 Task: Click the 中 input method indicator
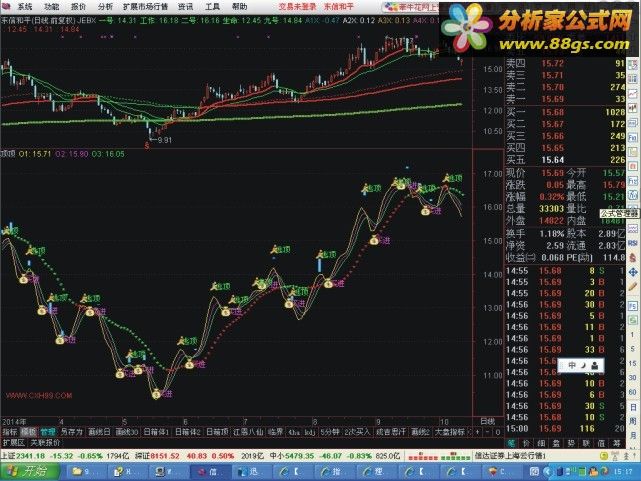572,365
